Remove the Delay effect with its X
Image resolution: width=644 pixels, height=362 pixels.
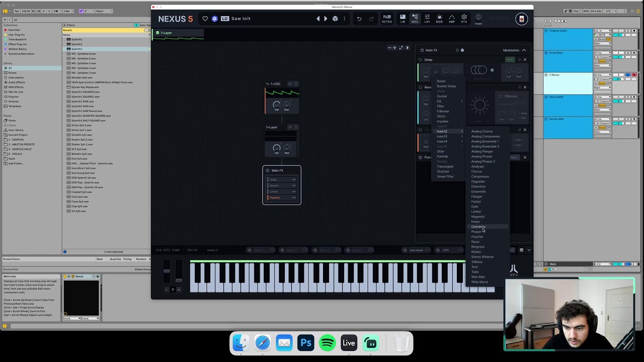[525, 60]
